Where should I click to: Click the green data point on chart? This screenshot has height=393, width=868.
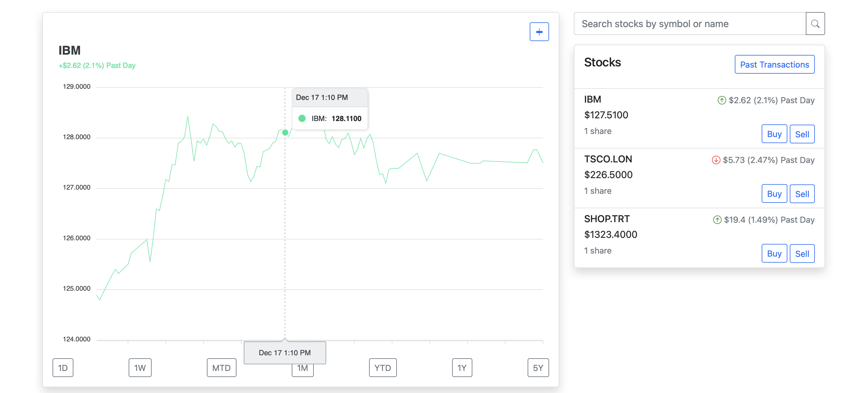[x=285, y=132]
